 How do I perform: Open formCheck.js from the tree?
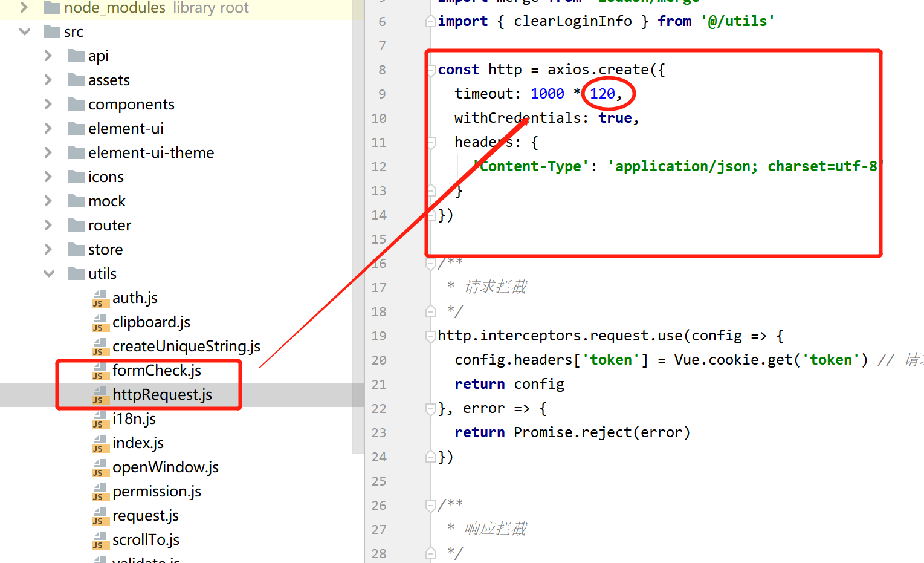coord(157,370)
